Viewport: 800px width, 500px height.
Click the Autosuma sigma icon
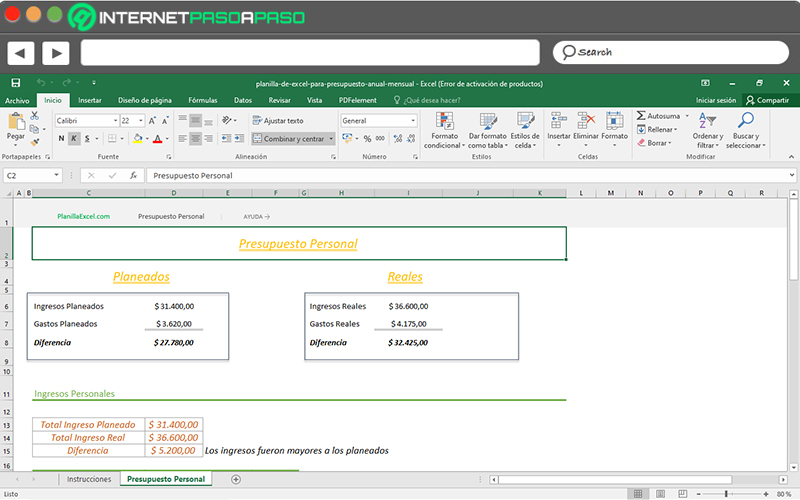pos(641,116)
